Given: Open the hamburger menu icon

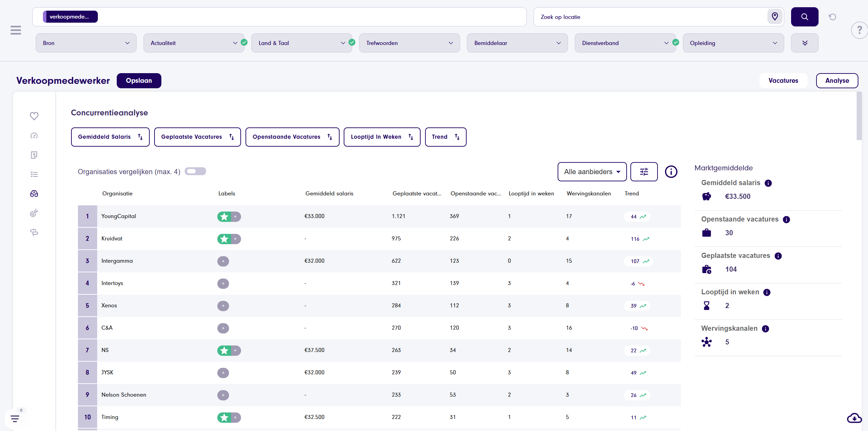Looking at the screenshot, I should click(x=16, y=30).
